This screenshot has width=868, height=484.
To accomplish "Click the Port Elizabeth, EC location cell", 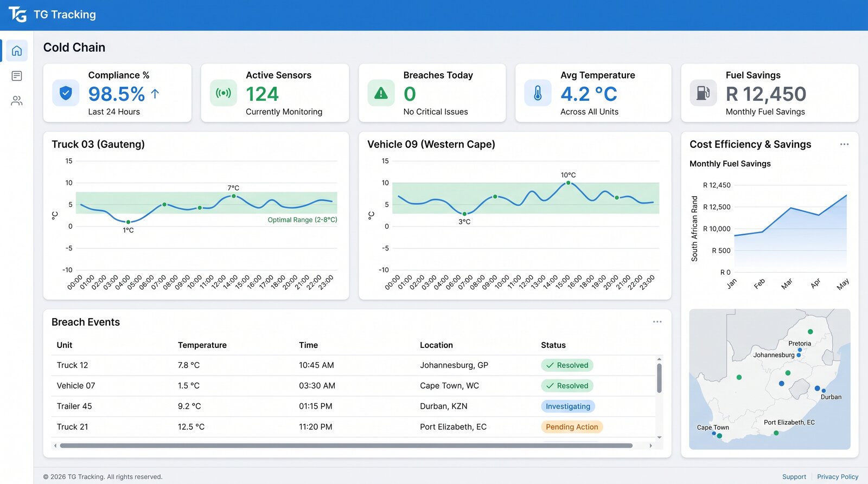I will click(453, 427).
